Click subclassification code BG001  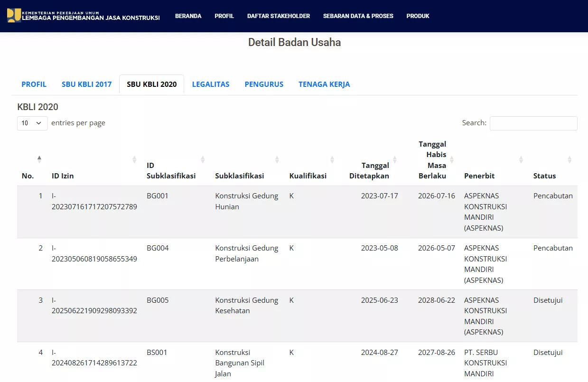point(158,196)
